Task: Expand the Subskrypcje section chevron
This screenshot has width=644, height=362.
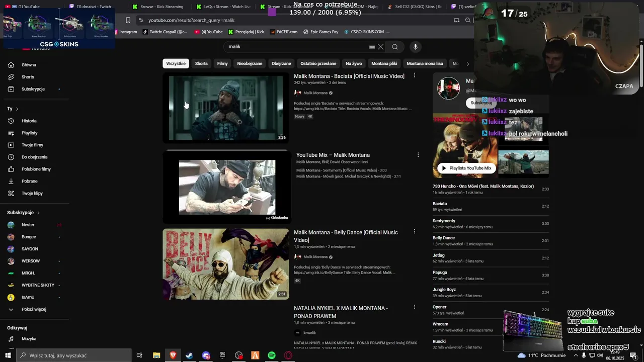Action: tap(38, 213)
